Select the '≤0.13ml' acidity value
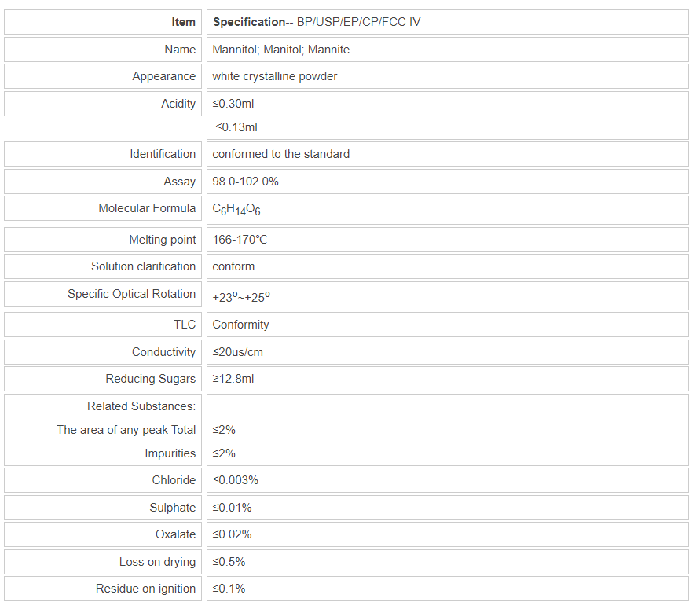The height and width of the screenshot is (602, 700). click(x=236, y=127)
